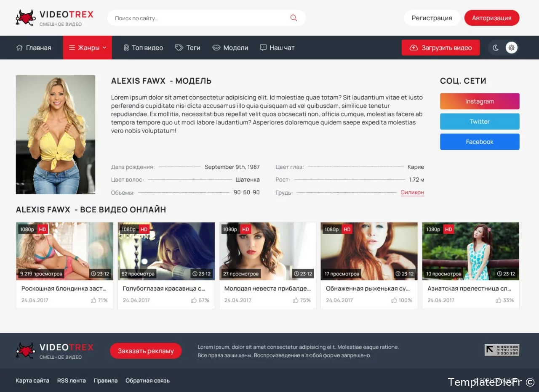The image size is (539, 392).
Task: Expand the Жанры dropdown menu
Action: pos(88,48)
